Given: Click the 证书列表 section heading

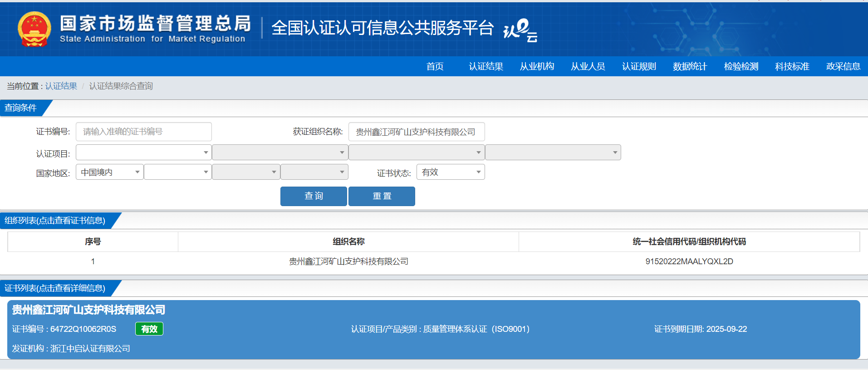Looking at the screenshot, I should pyautogui.click(x=55, y=288).
